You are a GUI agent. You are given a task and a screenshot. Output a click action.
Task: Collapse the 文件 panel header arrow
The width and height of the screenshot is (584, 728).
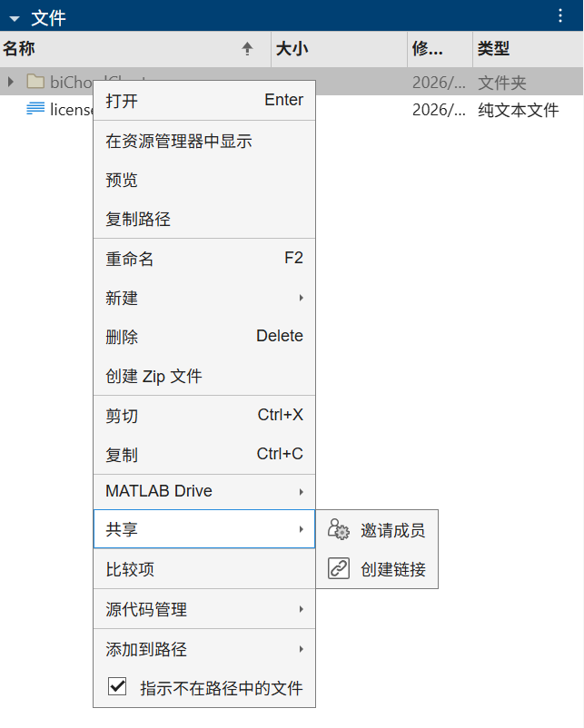pyautogui.click(x=15, y=19)
